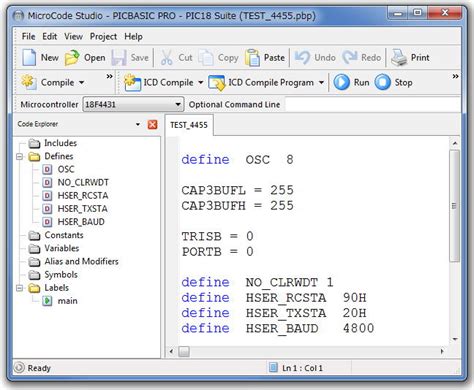Click the Compile gear icon
The width and height of the screenshot is (474, 390).
[29, 82]
